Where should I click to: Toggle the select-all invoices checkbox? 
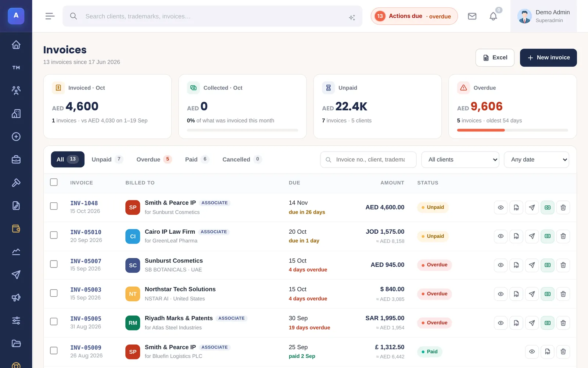coord(54,182)
